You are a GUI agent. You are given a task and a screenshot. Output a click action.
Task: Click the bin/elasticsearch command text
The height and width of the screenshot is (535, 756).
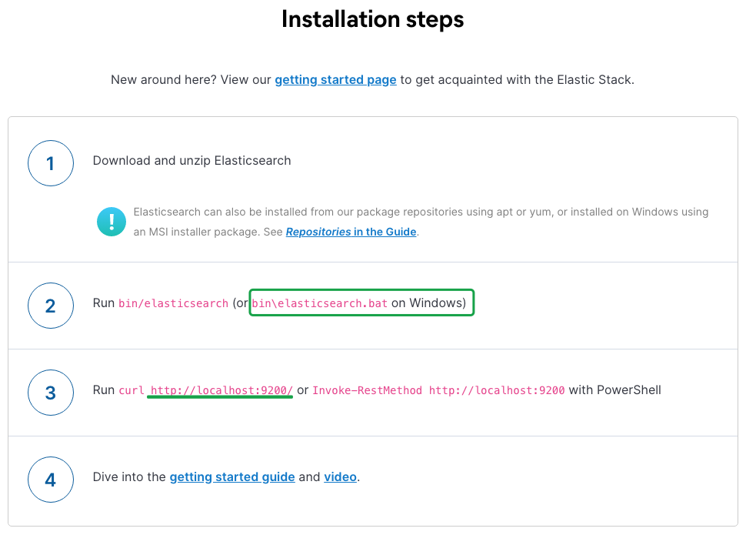click(x=173, y=303)
